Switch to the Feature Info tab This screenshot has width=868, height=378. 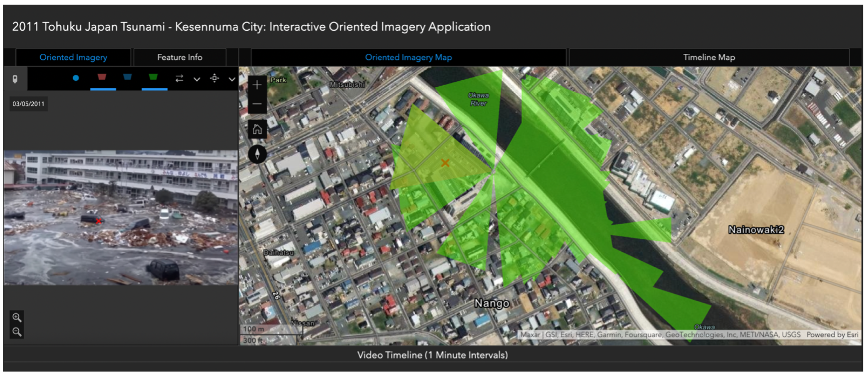pyautogui.click(x=180, y=57)
